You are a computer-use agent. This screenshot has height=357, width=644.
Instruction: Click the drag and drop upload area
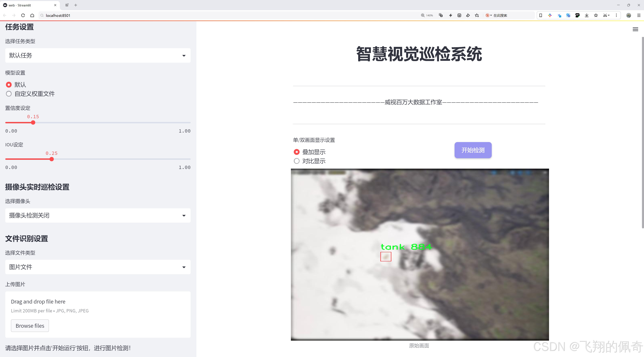point(98,315)
